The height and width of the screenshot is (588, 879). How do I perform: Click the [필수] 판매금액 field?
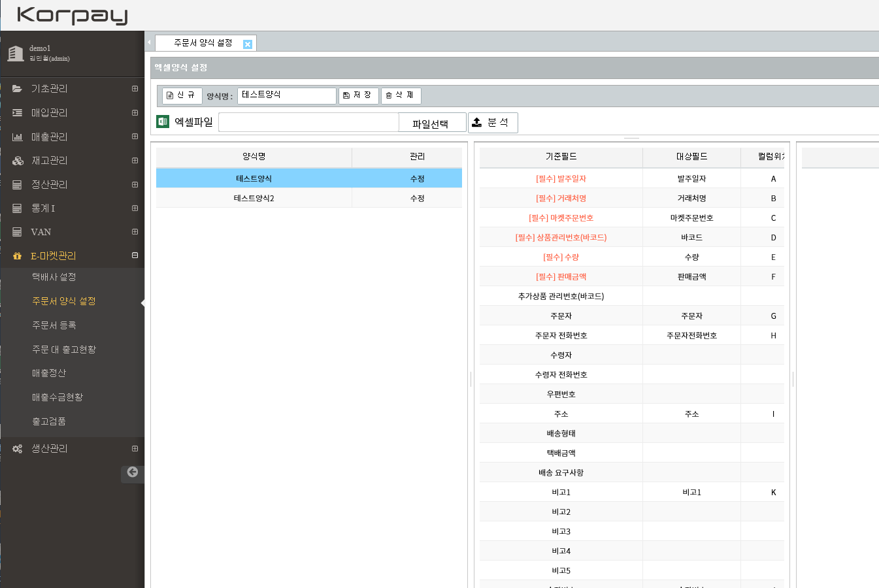(x=561, y=276)
